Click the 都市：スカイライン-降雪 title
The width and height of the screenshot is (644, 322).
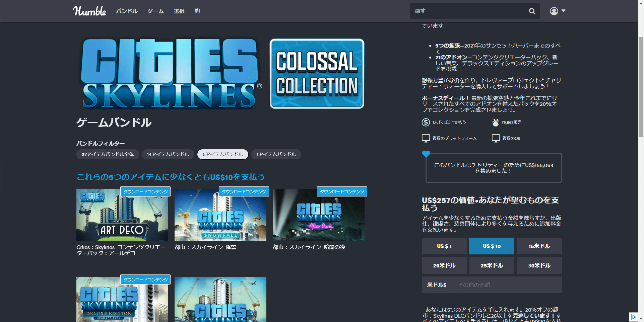point(205,247)
